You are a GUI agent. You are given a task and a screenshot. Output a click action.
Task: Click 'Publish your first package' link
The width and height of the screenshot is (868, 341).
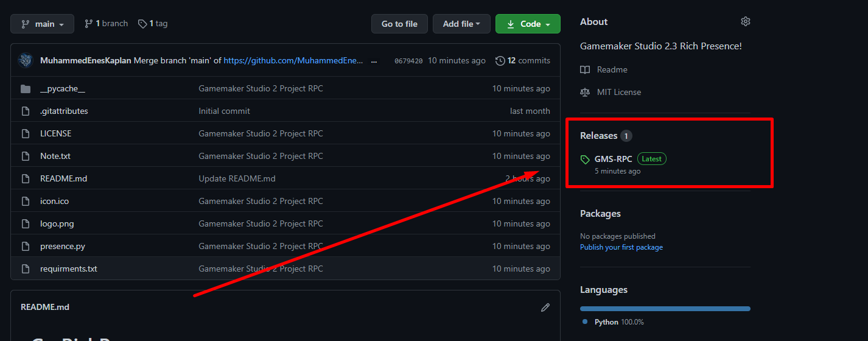tap(621, 247)
